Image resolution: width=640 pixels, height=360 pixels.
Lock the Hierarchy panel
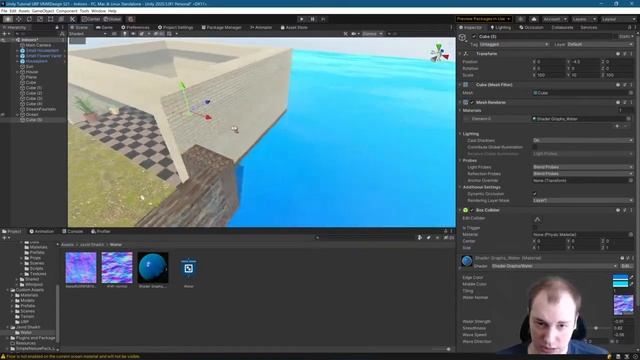click(57, 27)
